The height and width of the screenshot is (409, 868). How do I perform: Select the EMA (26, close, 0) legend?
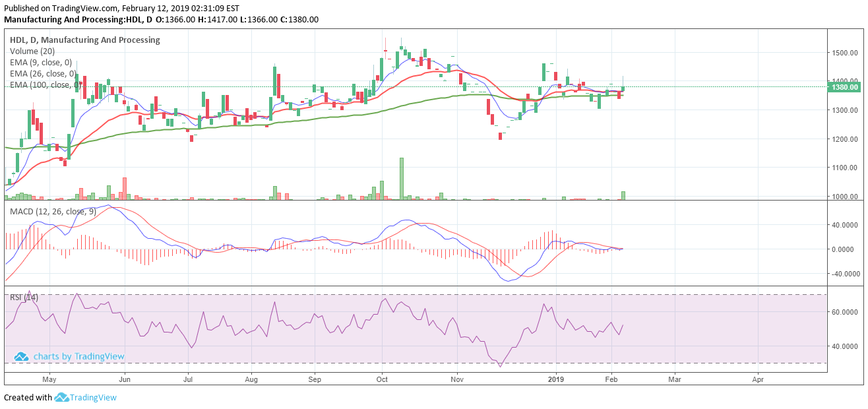coord(43,74)
